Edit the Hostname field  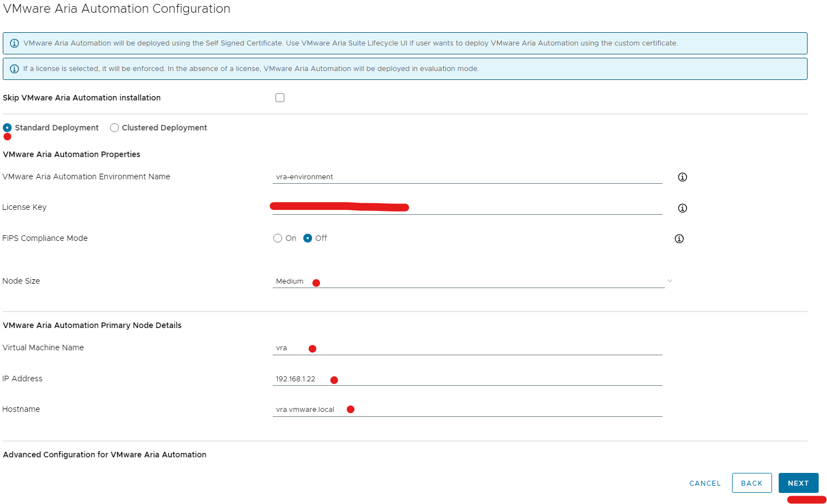pos(468,410)
